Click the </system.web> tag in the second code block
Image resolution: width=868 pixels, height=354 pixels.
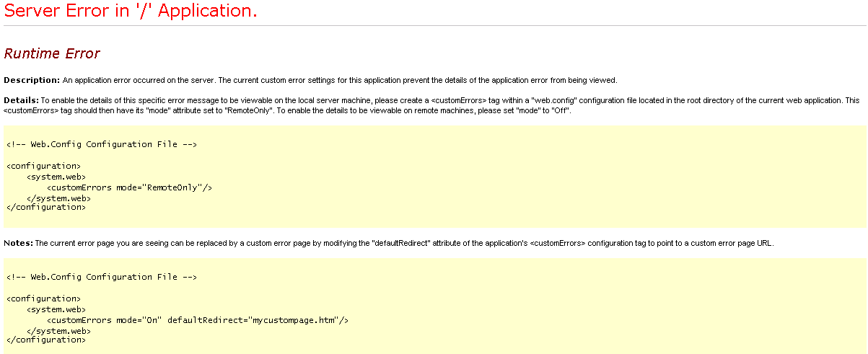58,330
